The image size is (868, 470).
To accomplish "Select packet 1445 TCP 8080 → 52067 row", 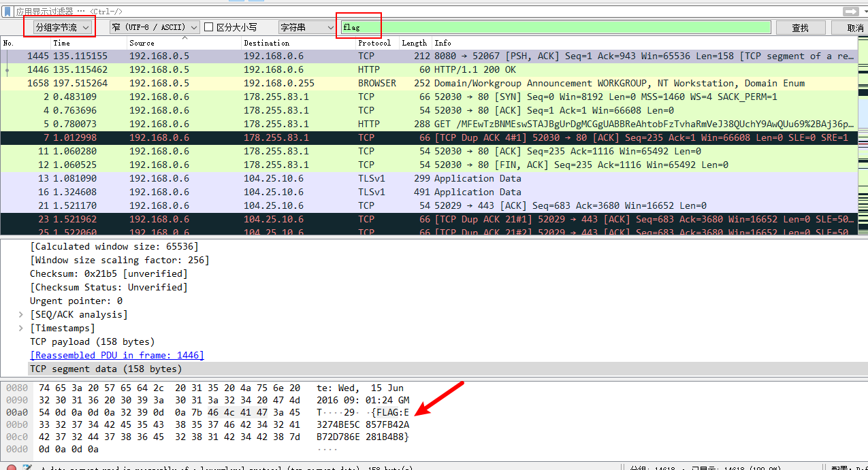I will click(x=428, y=56).
